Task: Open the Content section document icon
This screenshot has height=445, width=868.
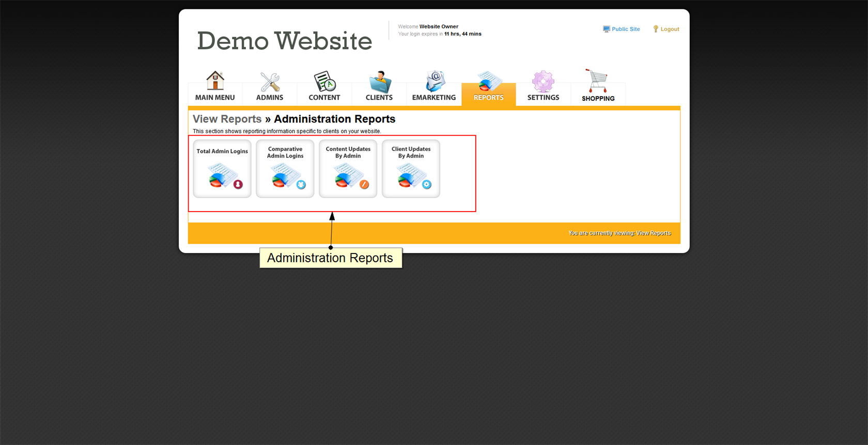Action: tap(324, 82)
